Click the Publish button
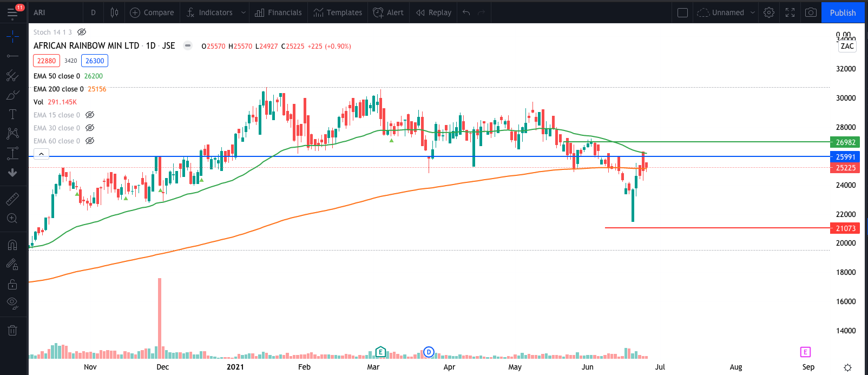This screenshot has width=868, height=375. [843, 12]
